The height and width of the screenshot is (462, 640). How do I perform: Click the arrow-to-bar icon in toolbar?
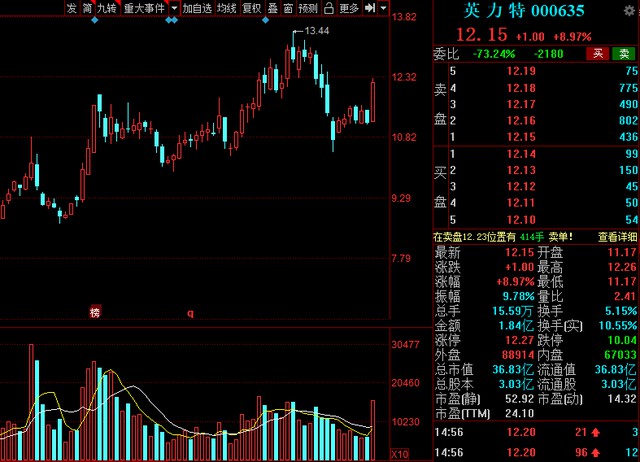click(370, 8)
